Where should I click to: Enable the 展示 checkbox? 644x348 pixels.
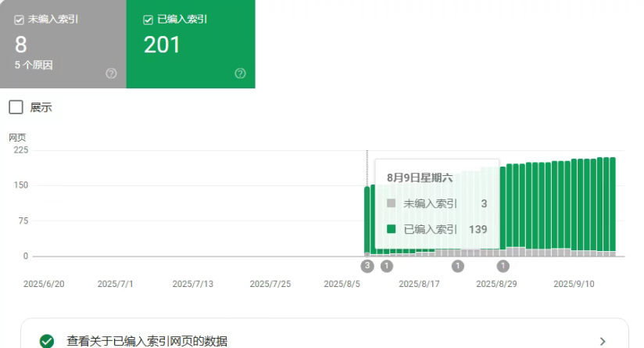pos(16,107)
